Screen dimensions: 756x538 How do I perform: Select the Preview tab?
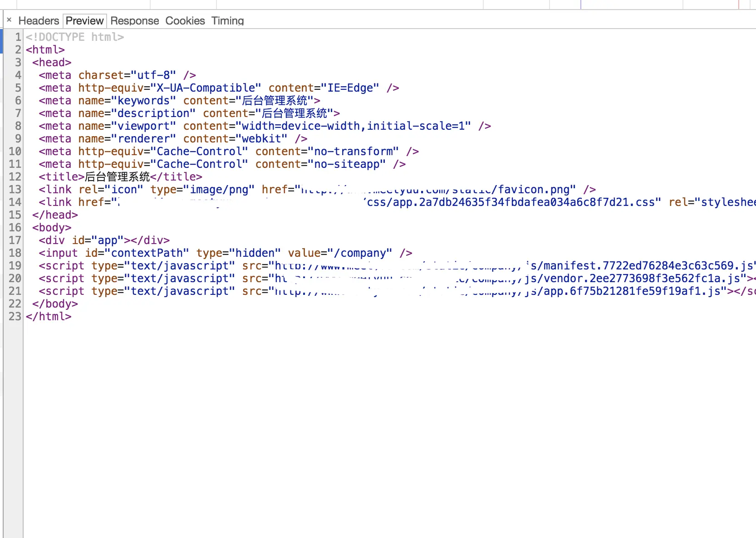coord(85,21)
